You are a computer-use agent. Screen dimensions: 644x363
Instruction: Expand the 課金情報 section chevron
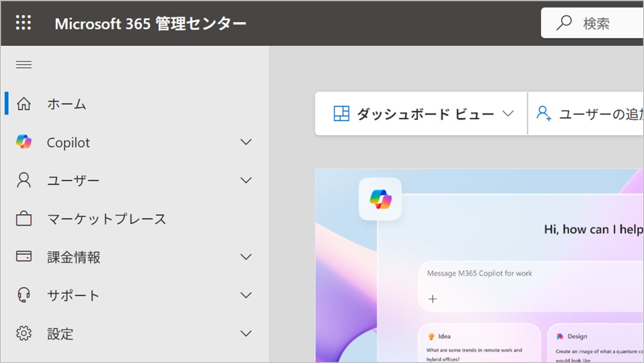click(x=246, y=257)
